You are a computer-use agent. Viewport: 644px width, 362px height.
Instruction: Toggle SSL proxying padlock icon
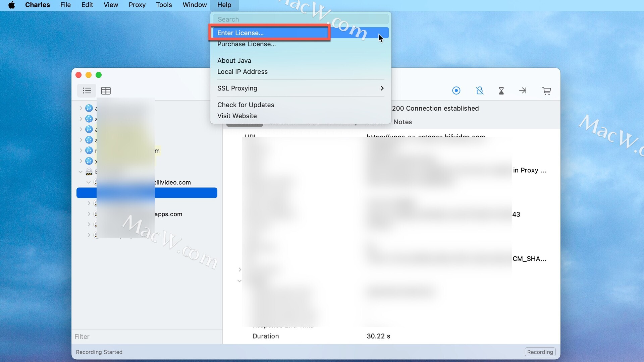tap(480, 90)
